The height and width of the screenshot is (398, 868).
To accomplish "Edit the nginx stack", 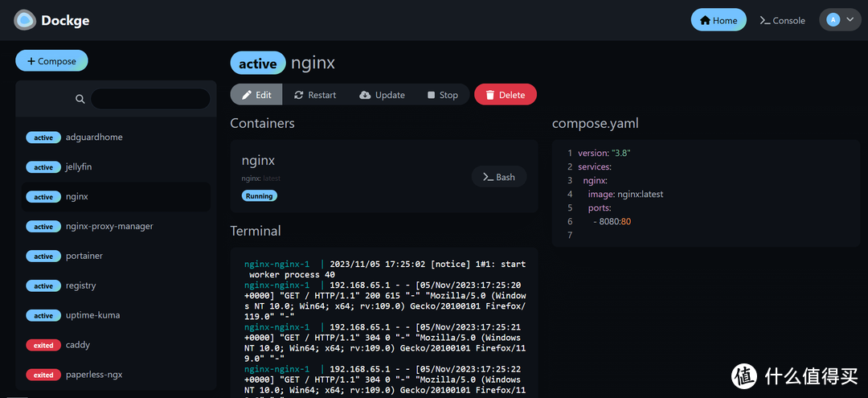I will (x=256, y=95).
